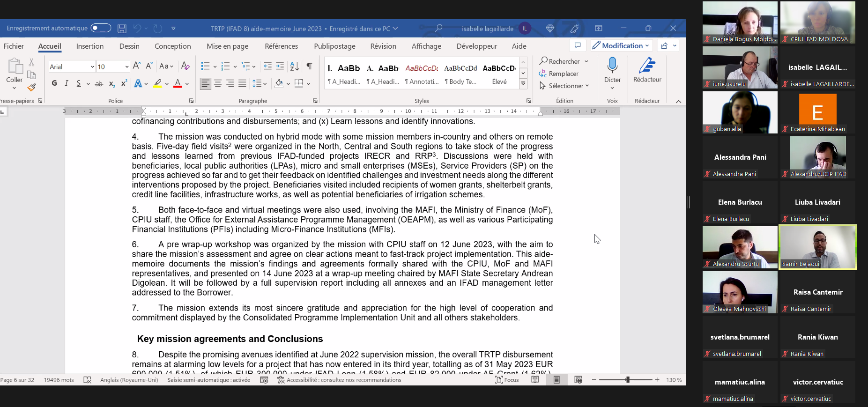This screenshot has width=868, height=407.
Task: Click the Remplacer icon
Action: (559, 74)
